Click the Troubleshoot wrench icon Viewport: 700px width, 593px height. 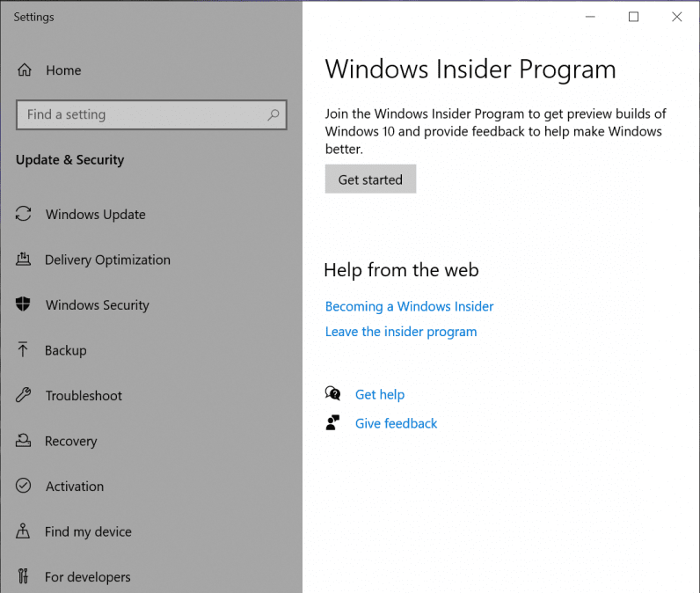point(23,395)
